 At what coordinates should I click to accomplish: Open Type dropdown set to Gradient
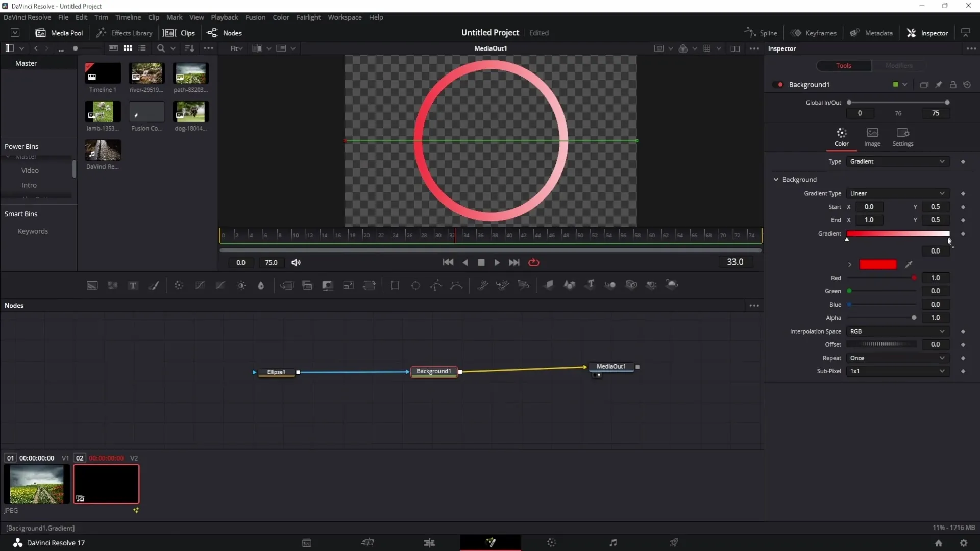897,162
